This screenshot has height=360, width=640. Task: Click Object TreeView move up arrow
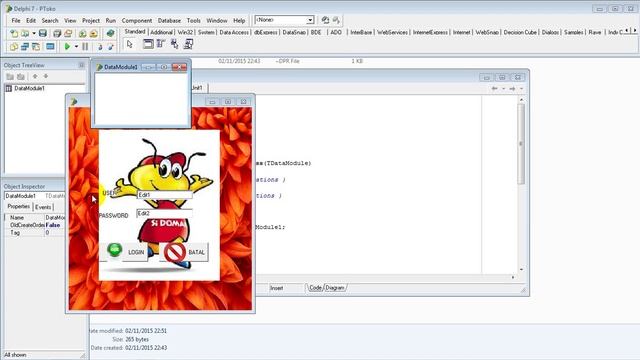click(x=35, y=76)
